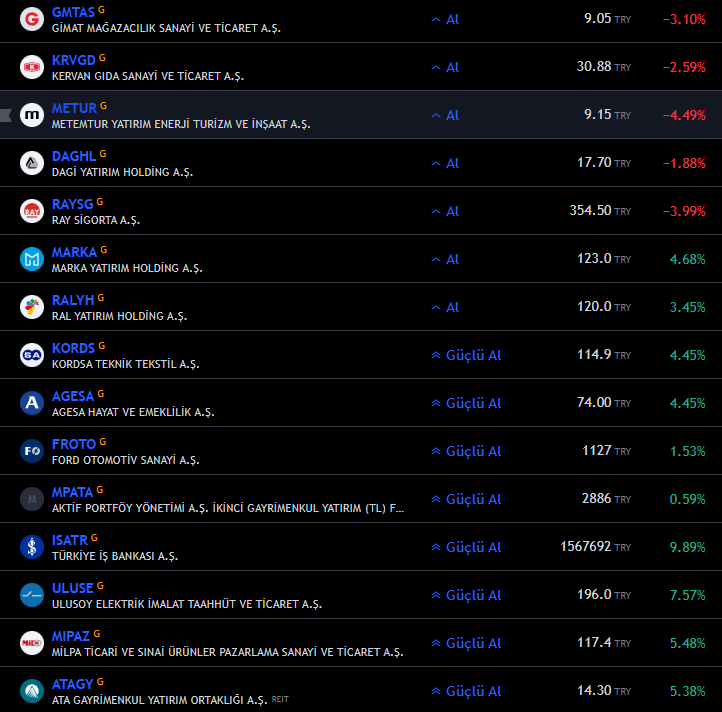Open the MARKA ticker link

click(75, 252)
